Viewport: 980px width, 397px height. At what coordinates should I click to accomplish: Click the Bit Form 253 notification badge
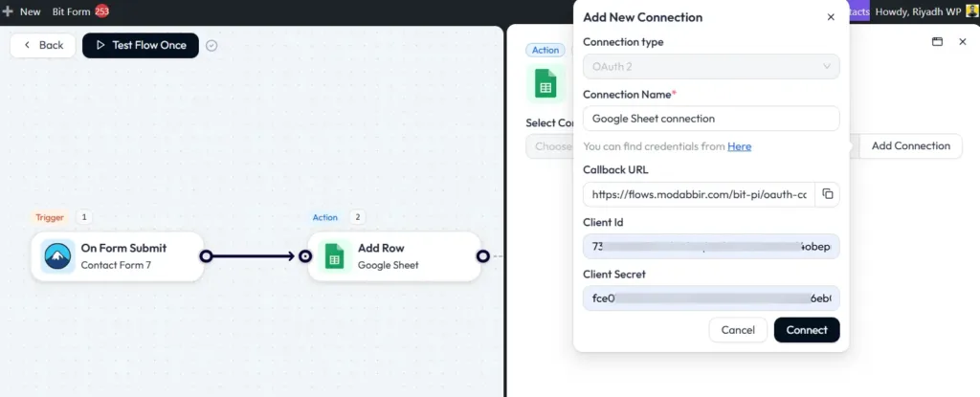(101, 11)
